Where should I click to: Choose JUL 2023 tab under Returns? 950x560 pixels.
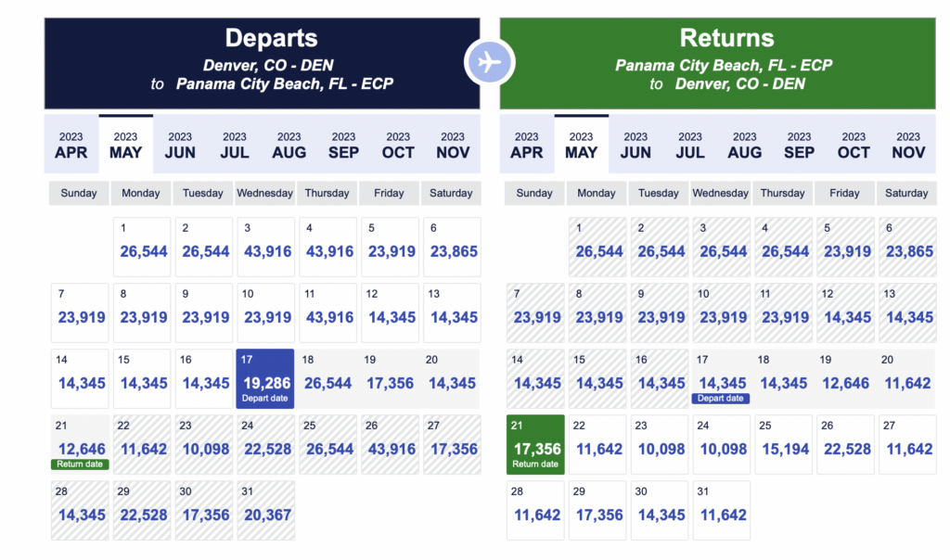[690, 145]
